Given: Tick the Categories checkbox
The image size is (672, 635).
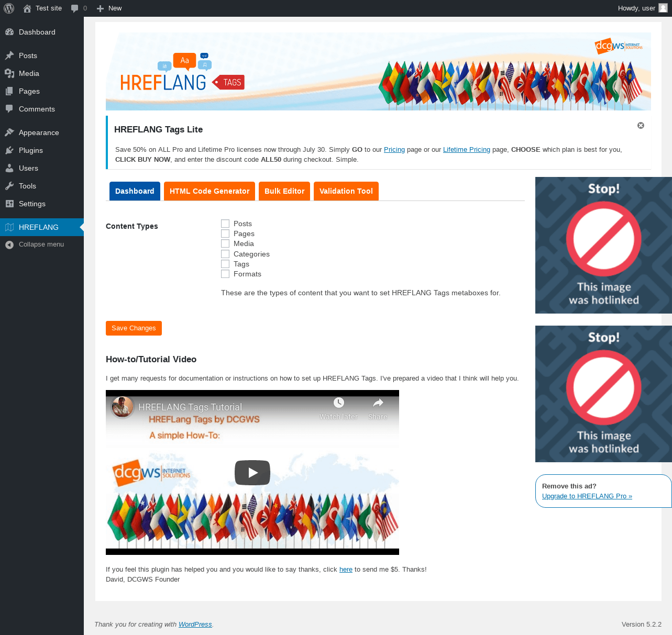Looking at the screenshot, I should [225, 254].
